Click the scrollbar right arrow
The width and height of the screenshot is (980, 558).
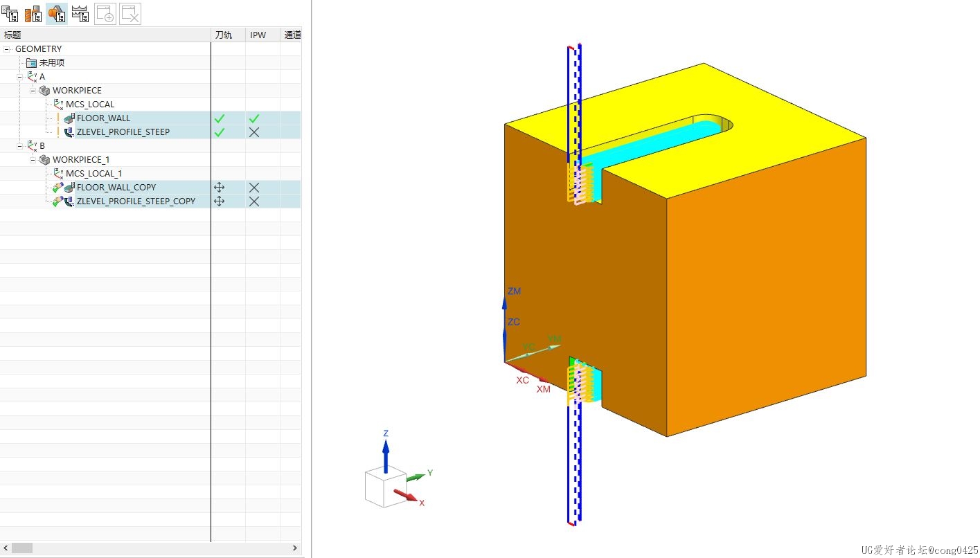tap(296, 548)
